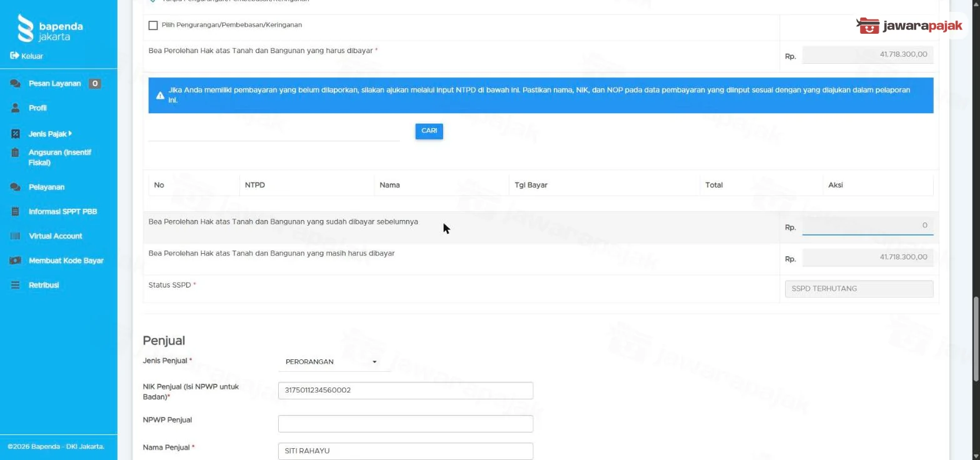Click the Informasi SPPT PBB document icon
The height and width of the screenshot is (460, 980).
tap(16, 211)
